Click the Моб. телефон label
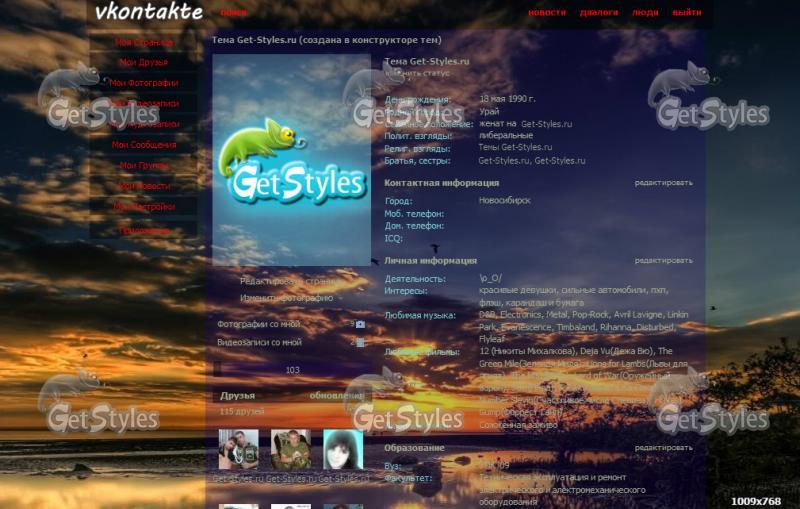Image resolution: width=800 pixels, height=509 pixels. [x=414, y=214]
